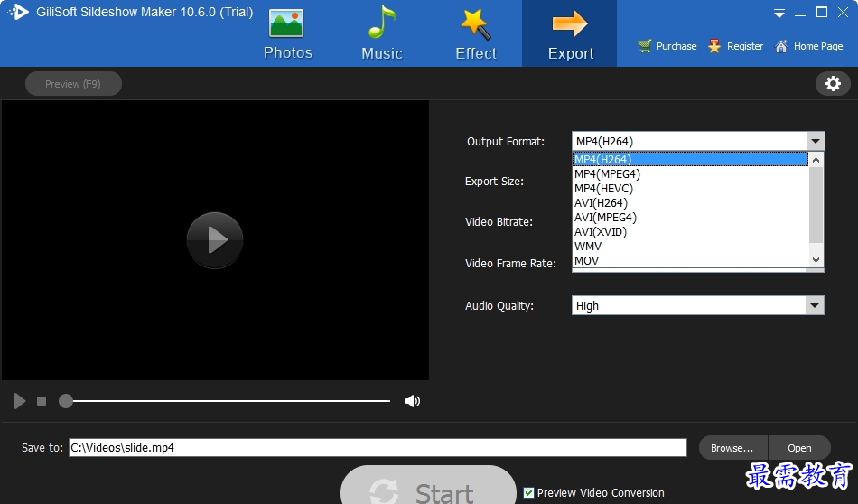Viewport: 858px width, 504px height.
Task: Minimize the GiliSoft window
Action: (800, 14)
